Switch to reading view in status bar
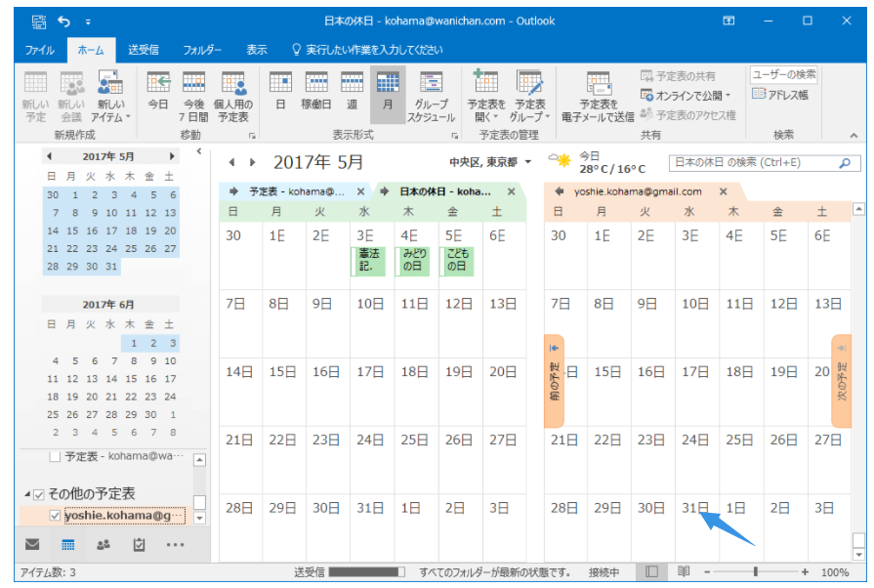Viewport: 874px width, 588px height. point(684,571)
